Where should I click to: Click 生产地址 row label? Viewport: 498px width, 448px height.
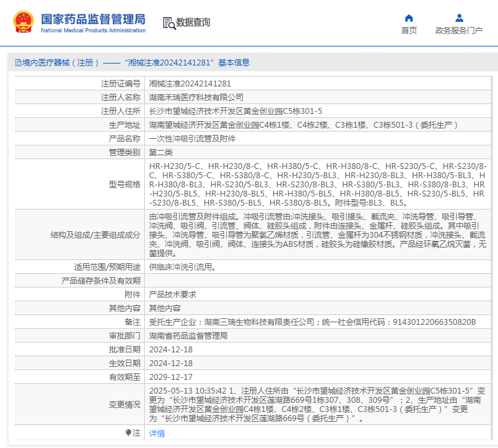(125, 125)
